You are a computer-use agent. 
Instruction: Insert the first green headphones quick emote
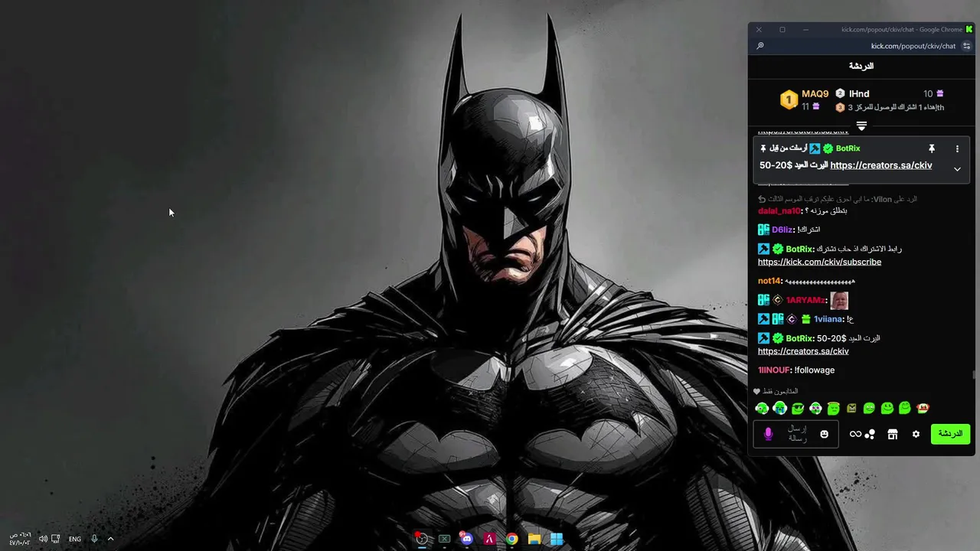pos(762,409)
